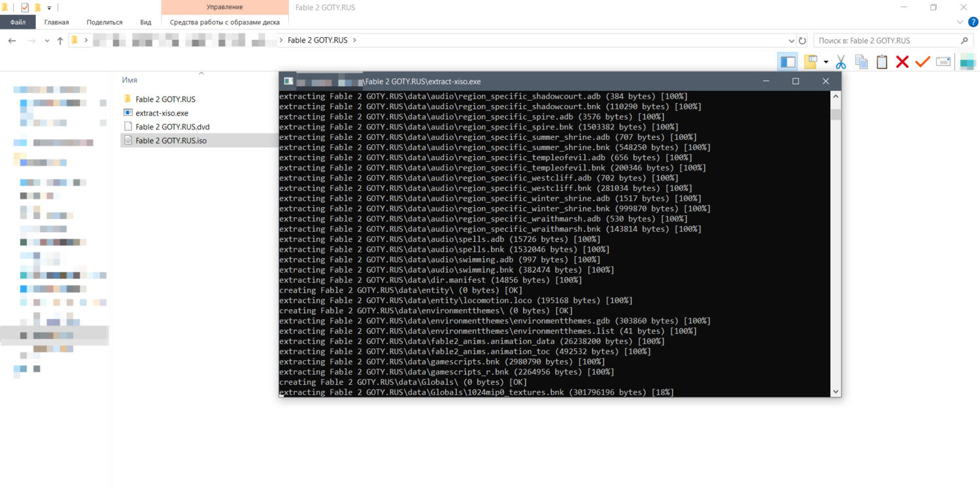Open the folder options dropdown arrow

(x=826, y=63)
